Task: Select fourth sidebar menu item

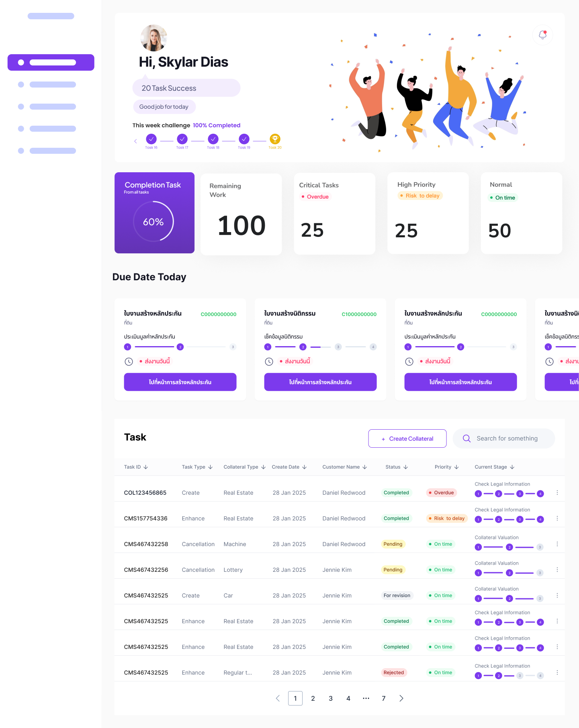Action: click(x=47, y=128)
